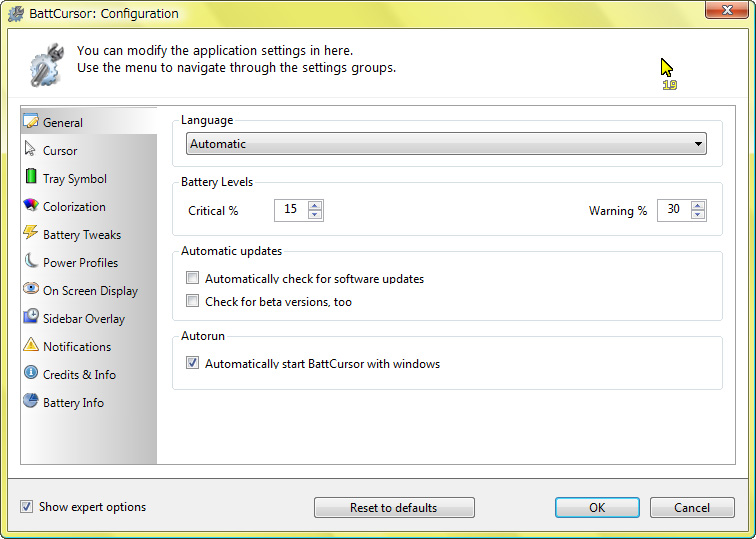The height and width of the screenshot is (539, 756).
Task: Open the Language dropdown set to Automatic
Action: click(x=446, y=144)
